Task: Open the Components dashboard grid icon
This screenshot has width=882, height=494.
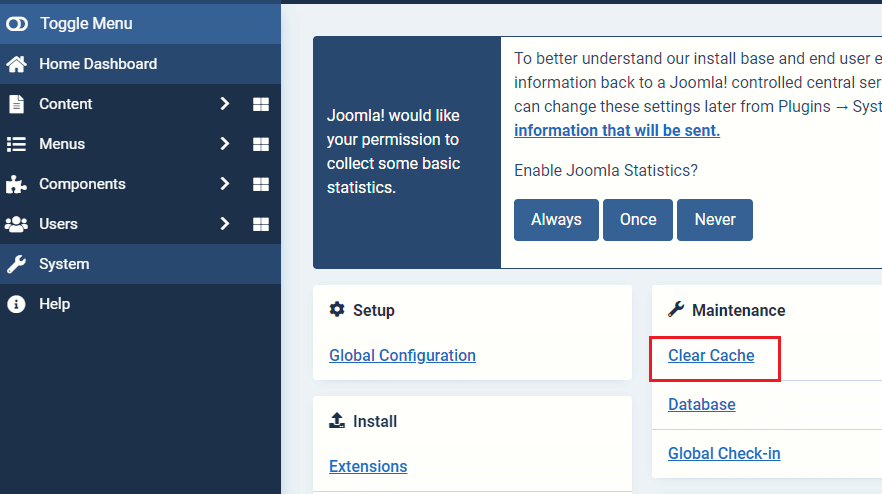Action: click(x=260, y=184)
